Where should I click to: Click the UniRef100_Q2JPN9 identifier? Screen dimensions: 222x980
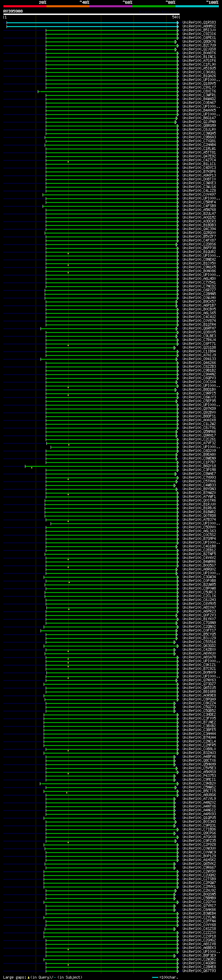(x=199, y=122)
